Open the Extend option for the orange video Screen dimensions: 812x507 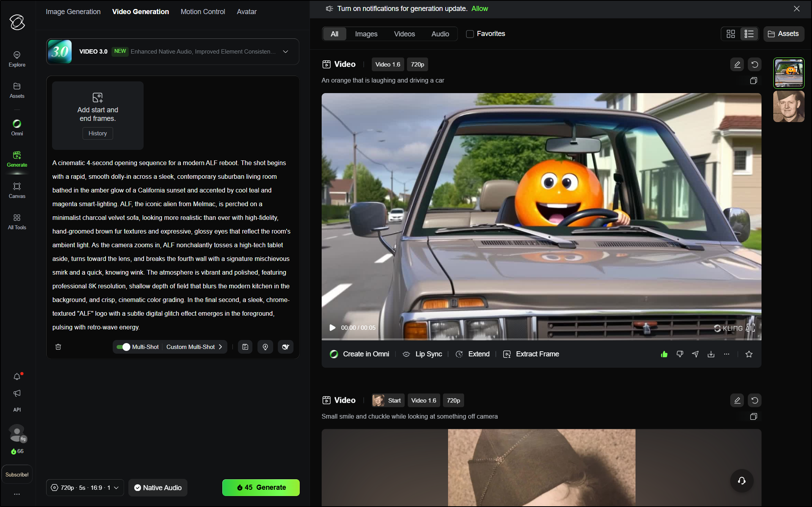[x=479, y=354]
